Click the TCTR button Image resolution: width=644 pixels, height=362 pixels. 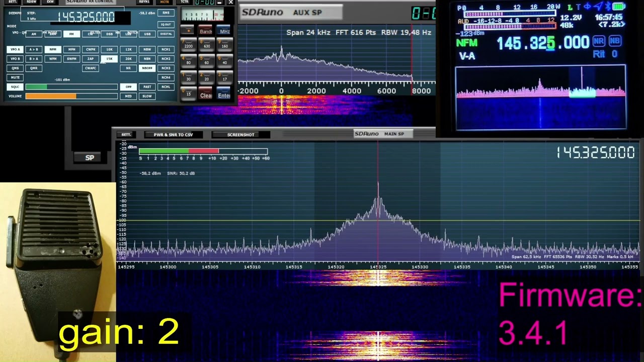[184, 2]
